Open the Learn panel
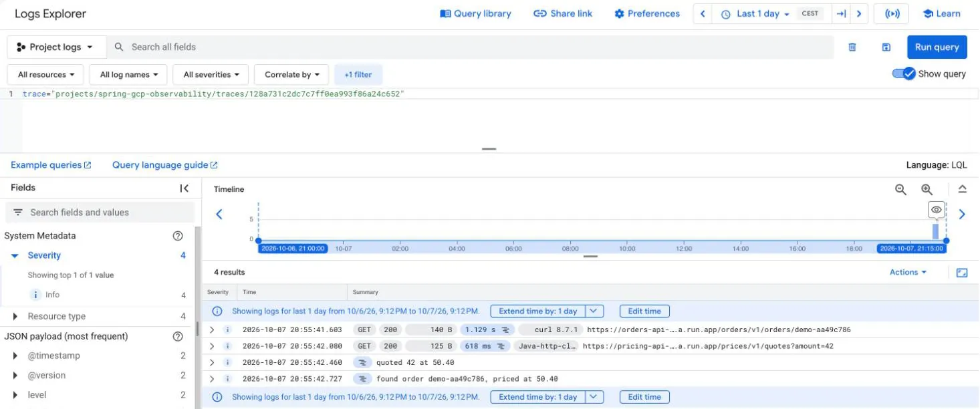 pos(941,13)
